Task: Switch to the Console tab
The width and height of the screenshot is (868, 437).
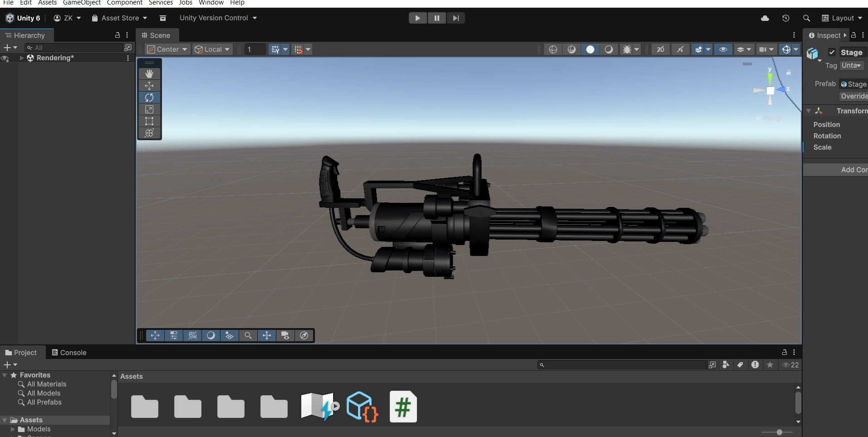Action: [69, 353]
